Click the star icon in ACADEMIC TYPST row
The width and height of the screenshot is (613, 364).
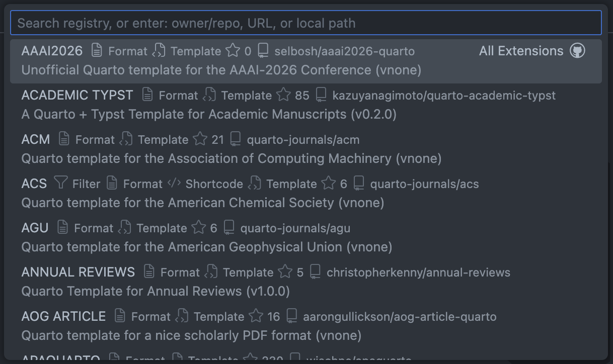(284, 95)
